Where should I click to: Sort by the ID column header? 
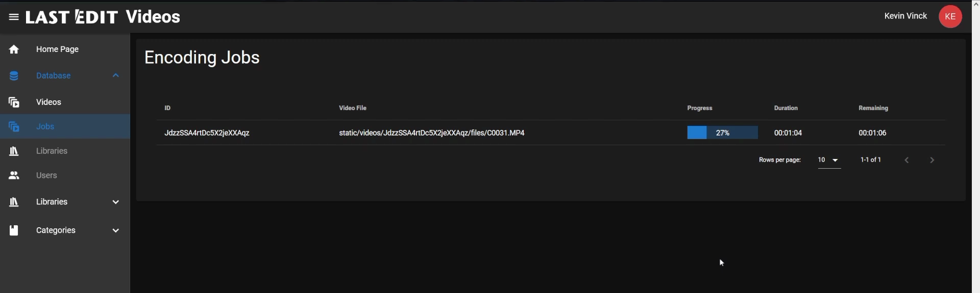[x=167, y=108]
